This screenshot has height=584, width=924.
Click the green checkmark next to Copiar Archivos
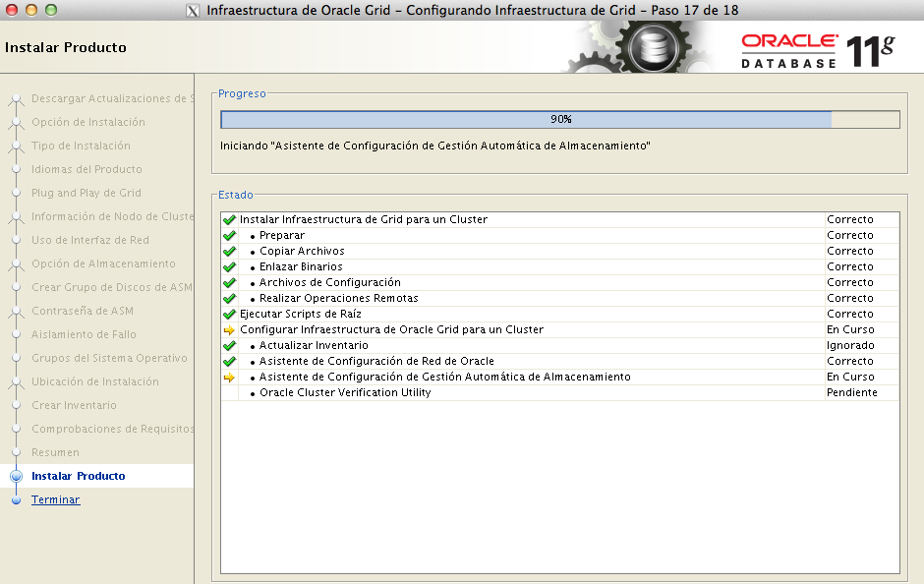tap(229, 252)
